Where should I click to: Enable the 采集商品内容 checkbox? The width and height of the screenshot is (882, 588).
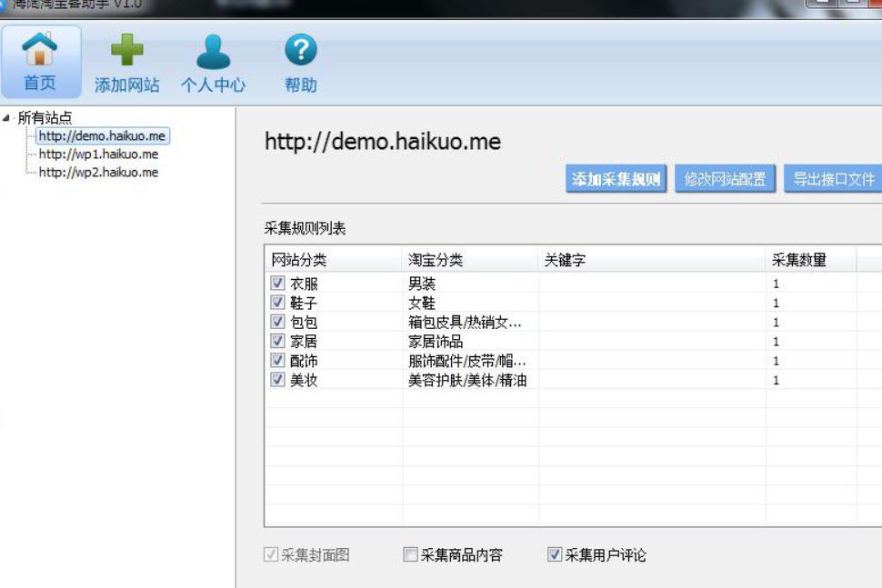coord(410,555)
